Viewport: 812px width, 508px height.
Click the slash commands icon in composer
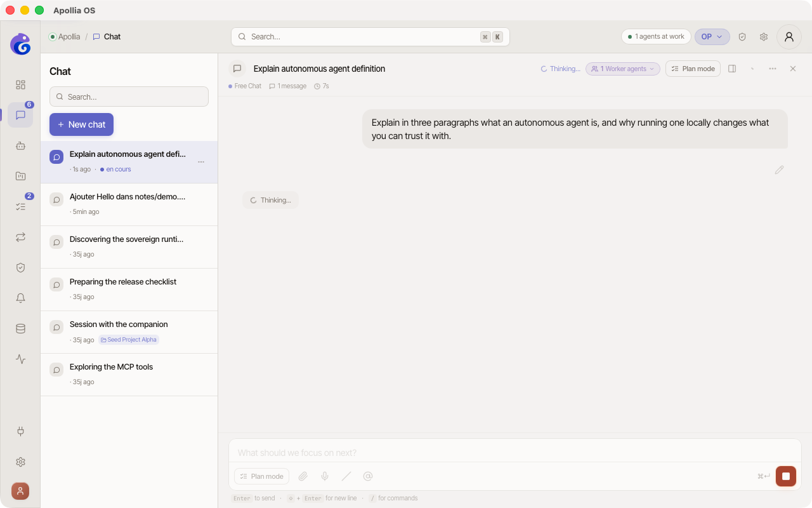tap(346, 476)
